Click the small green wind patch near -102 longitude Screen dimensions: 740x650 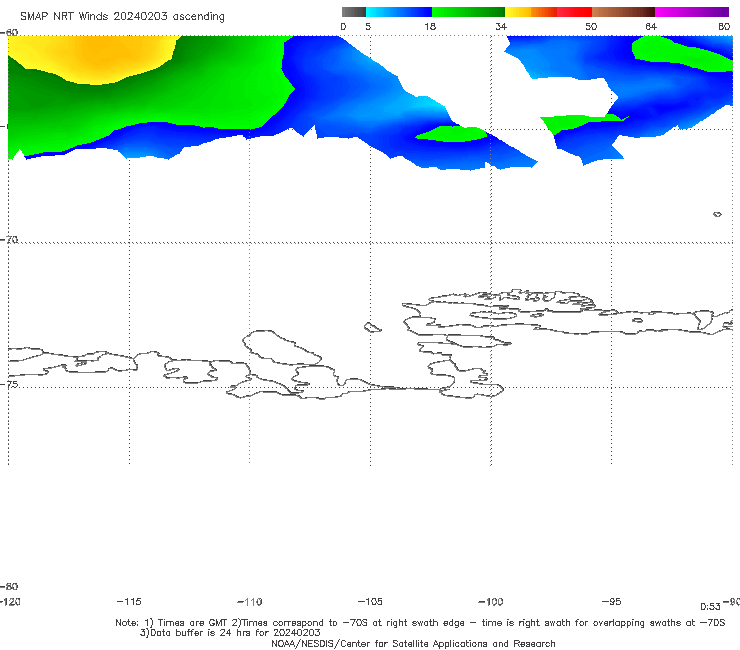pyautogui.click(x=452, y=134)
